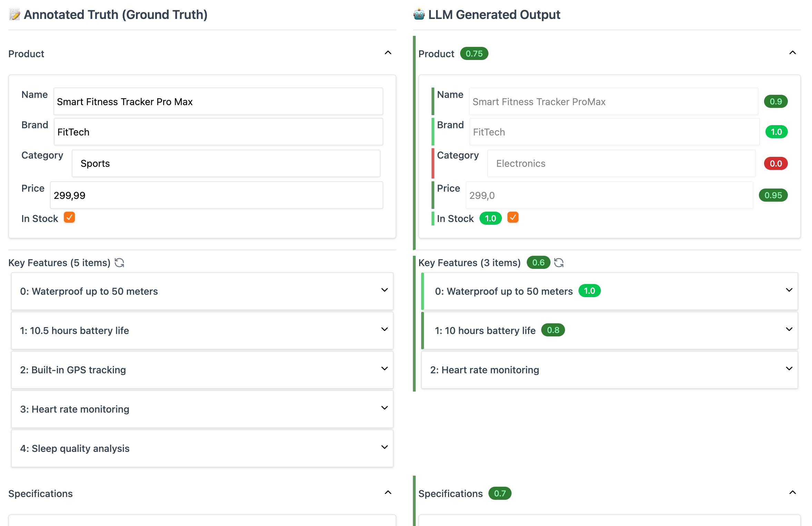This screenshot has height=526, width=812.
Task: Click the Ground Truth Name input field
Action: [218, 102]
